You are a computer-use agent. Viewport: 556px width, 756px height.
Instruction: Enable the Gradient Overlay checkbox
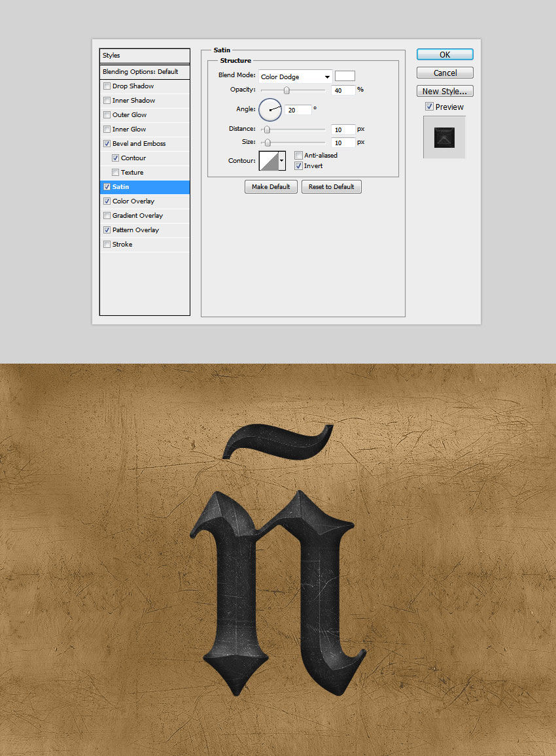(107, 216)
